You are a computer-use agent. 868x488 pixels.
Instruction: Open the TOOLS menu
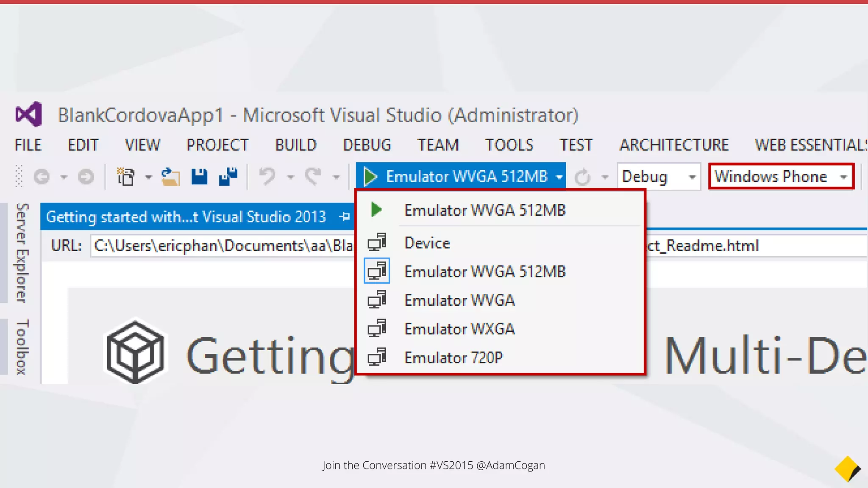coord(509,145)
